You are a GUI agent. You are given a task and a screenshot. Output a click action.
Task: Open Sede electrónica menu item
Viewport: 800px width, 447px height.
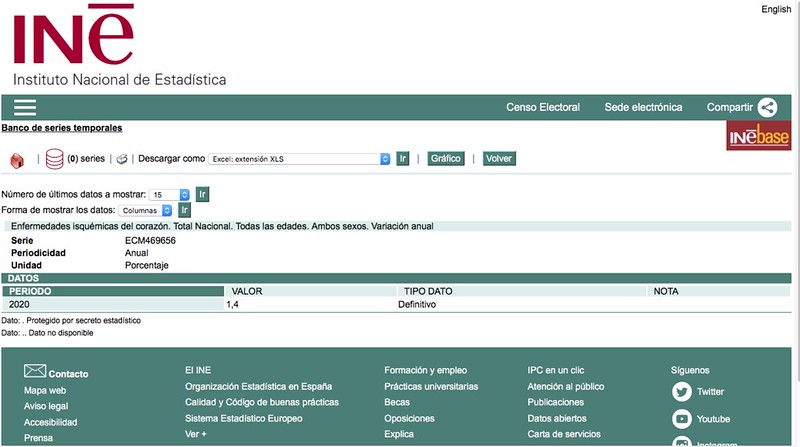643,107
